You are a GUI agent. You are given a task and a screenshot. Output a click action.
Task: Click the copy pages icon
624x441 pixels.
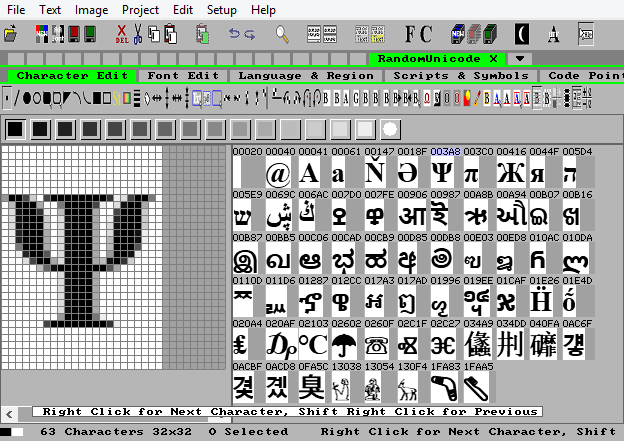[154, 34]
